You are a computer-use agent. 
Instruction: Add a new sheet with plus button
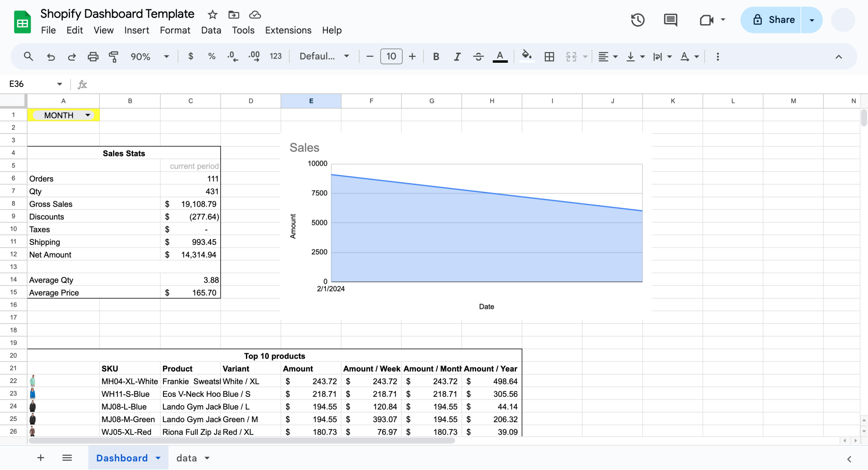pos(41,458)
